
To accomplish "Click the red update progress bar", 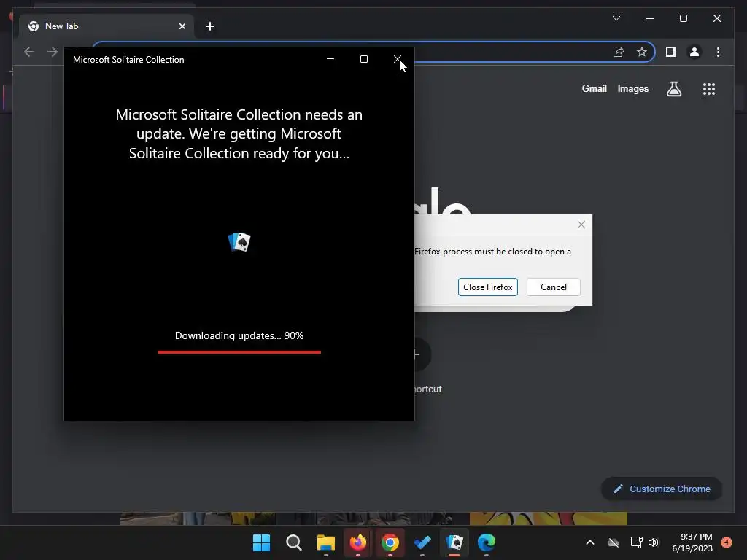I will point(239,352).
